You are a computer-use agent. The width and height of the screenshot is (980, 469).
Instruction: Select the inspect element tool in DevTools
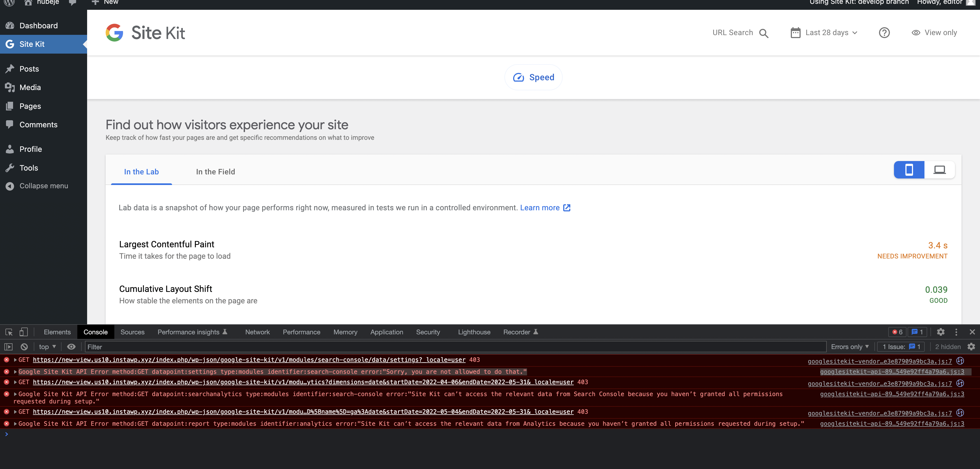pos(8,332)
